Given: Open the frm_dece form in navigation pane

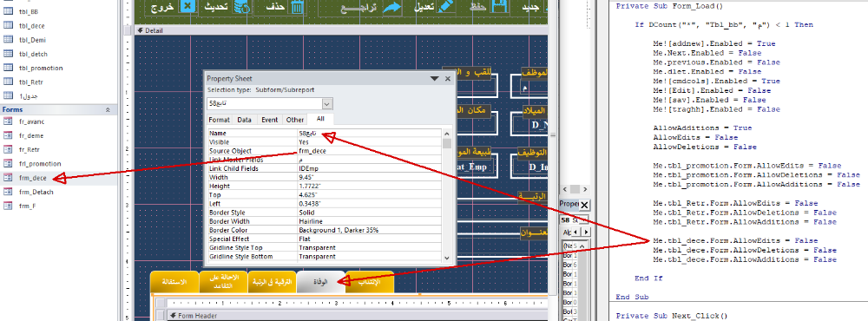Looking at the screenshot, I should pos(33,178).
